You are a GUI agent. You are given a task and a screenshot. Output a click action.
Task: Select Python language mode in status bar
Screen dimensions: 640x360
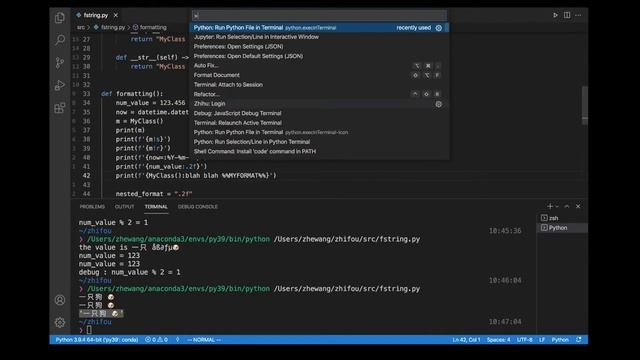(x=560, y=340)
